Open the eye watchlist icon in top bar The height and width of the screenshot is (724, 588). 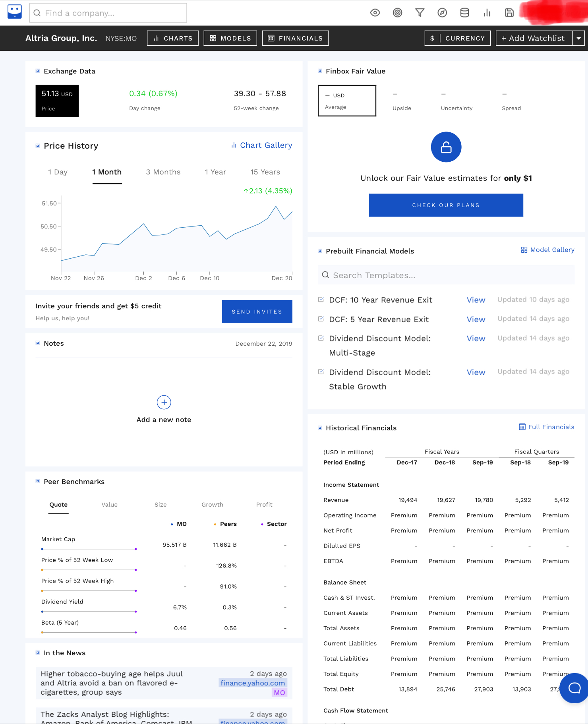point(375,13)
